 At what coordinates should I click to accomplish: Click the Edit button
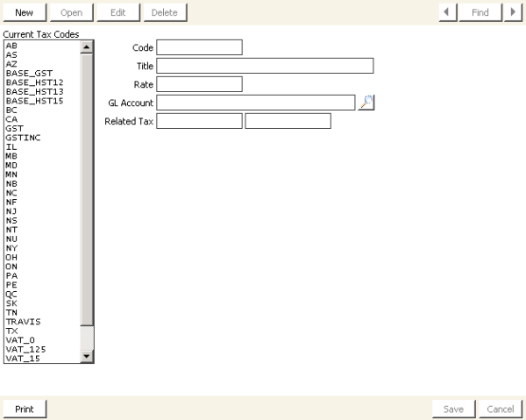pyautogui.click(x=118, y=12)
